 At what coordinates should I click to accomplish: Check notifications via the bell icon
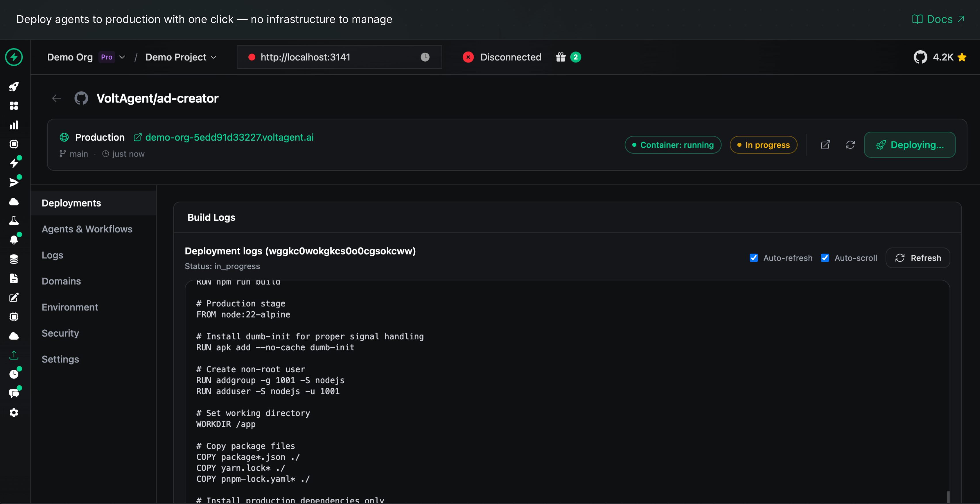pyautogui.click(x=14, y=239)
